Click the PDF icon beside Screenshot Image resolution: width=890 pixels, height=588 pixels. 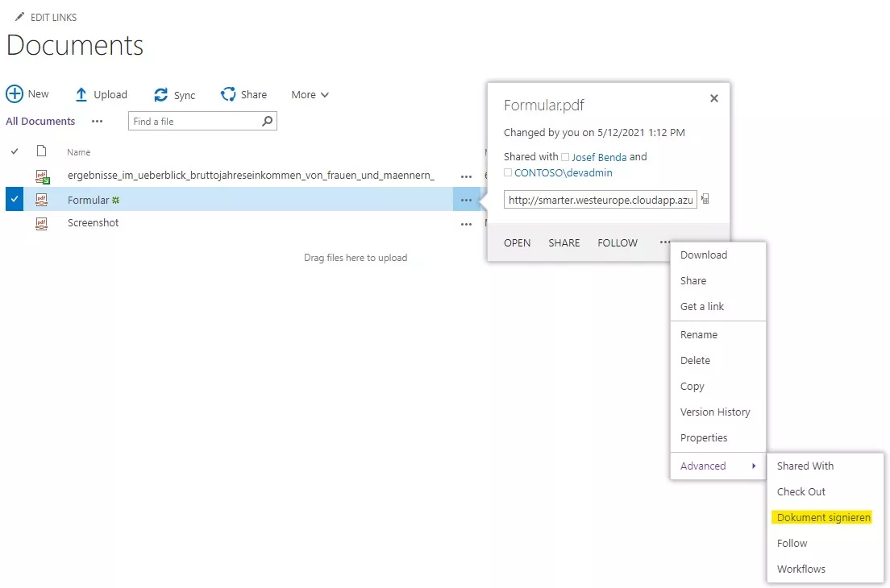point(42,223)
